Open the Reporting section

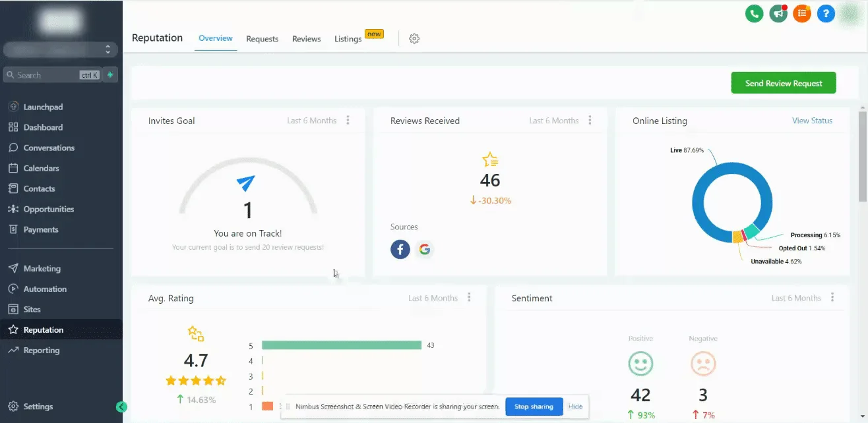(41, 350)
